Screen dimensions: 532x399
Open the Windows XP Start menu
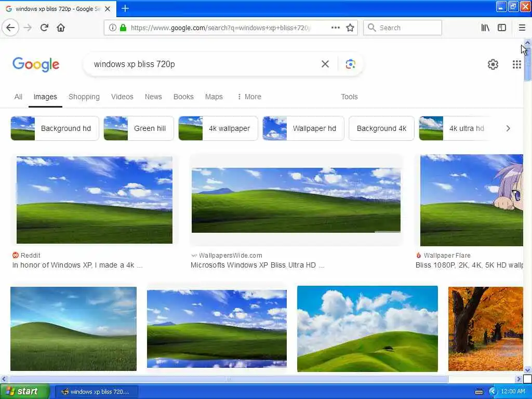(x=25, y=391)
